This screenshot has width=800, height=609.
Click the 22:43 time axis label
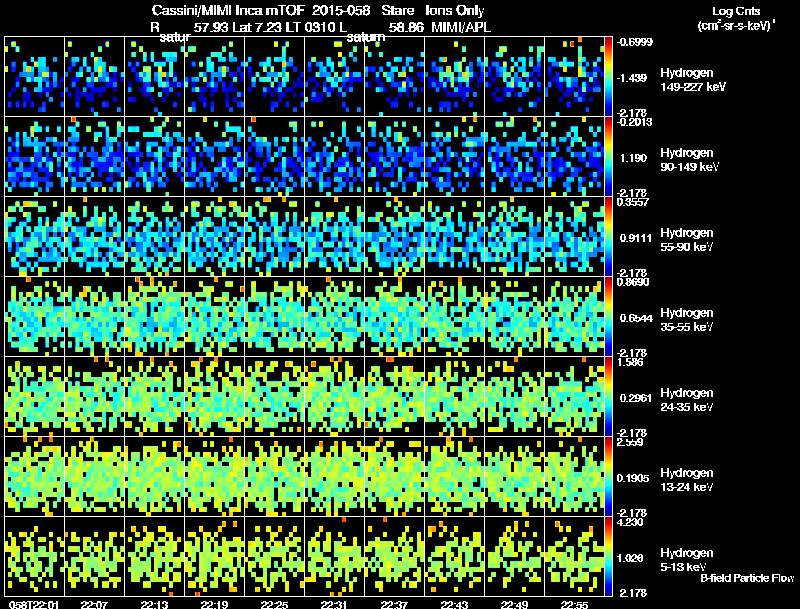tap(454, 604)
